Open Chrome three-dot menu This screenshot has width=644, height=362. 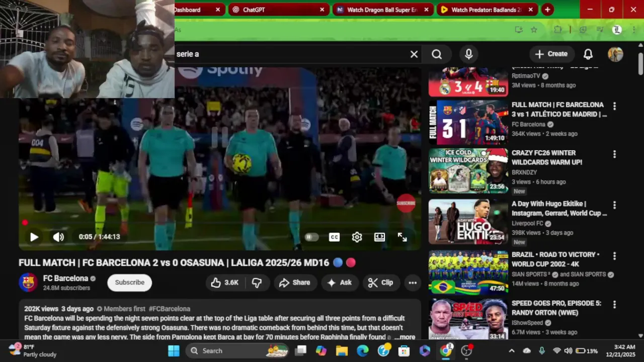[x=633, y=30]
